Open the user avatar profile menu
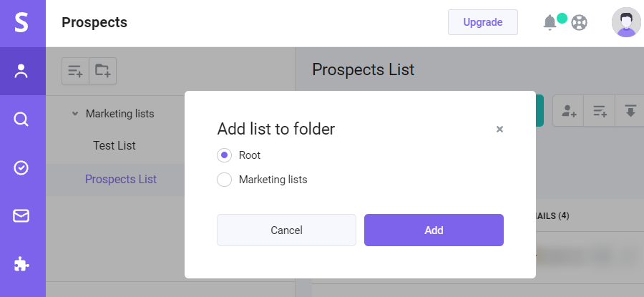 626,22
